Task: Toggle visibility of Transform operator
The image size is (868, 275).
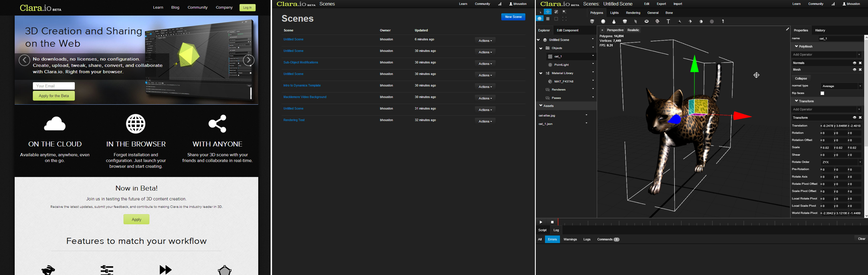Action: [854, 118]
